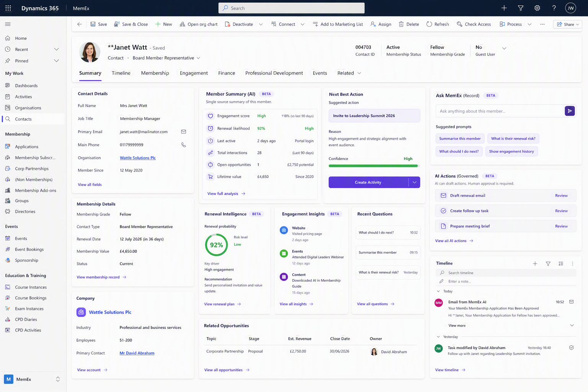Click Janet Watt's profile photo

[x=90, y=52]
